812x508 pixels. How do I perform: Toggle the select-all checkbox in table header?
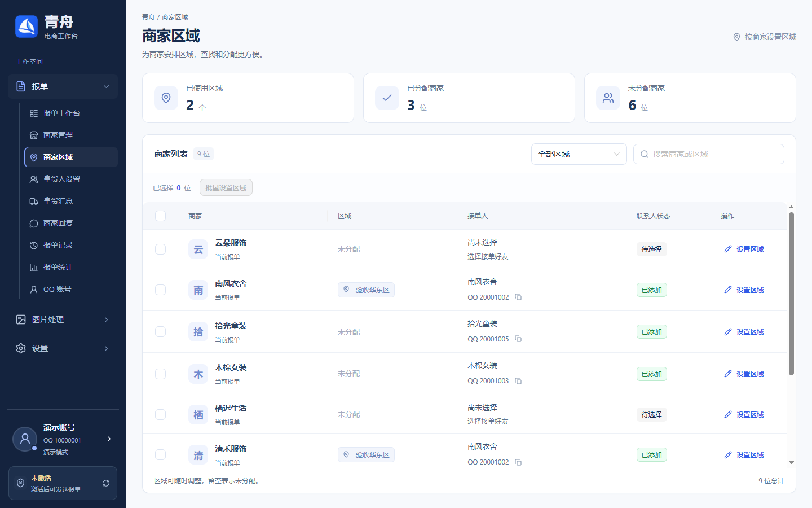[x=160, y=216]
